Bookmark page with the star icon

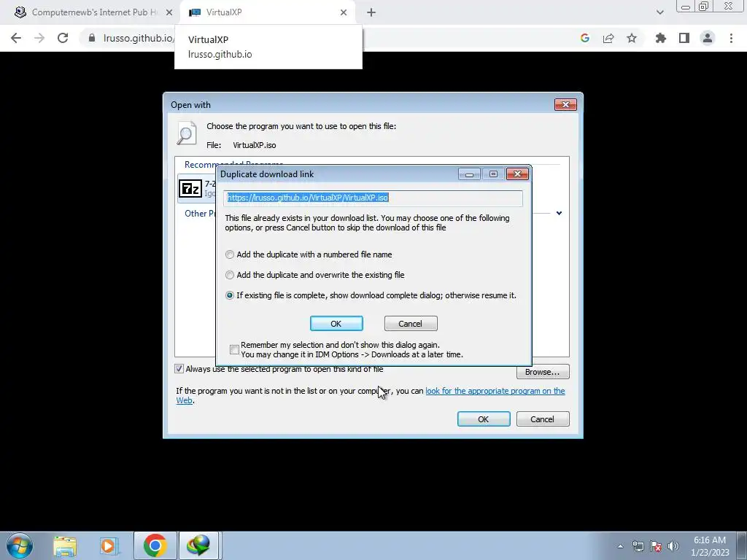click(632, 38)
